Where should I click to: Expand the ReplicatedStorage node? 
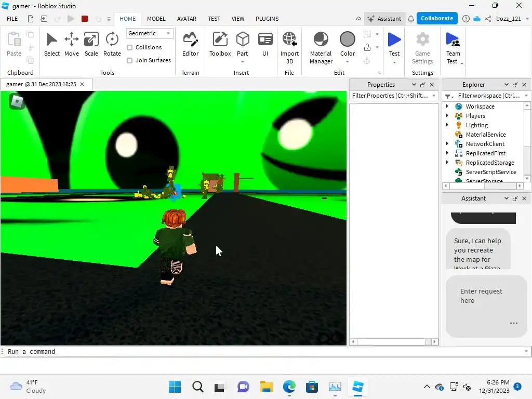pyautogui.click(x=447, y=162)
